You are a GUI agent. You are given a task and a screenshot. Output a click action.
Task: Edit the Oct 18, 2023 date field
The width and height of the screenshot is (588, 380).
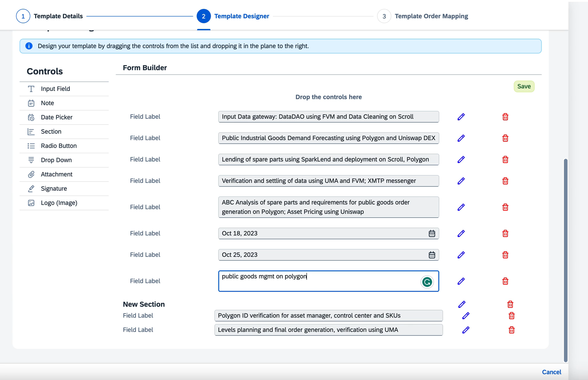tap(461, 233)
